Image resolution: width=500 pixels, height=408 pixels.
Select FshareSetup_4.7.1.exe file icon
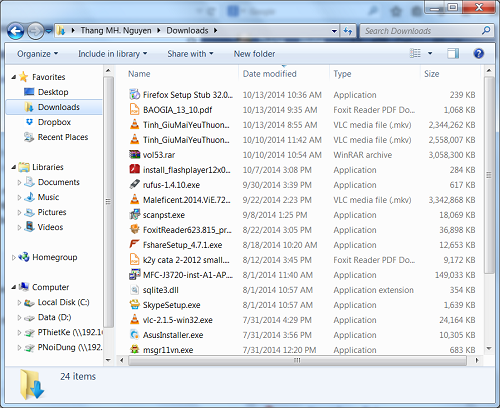tap(134, 245)
